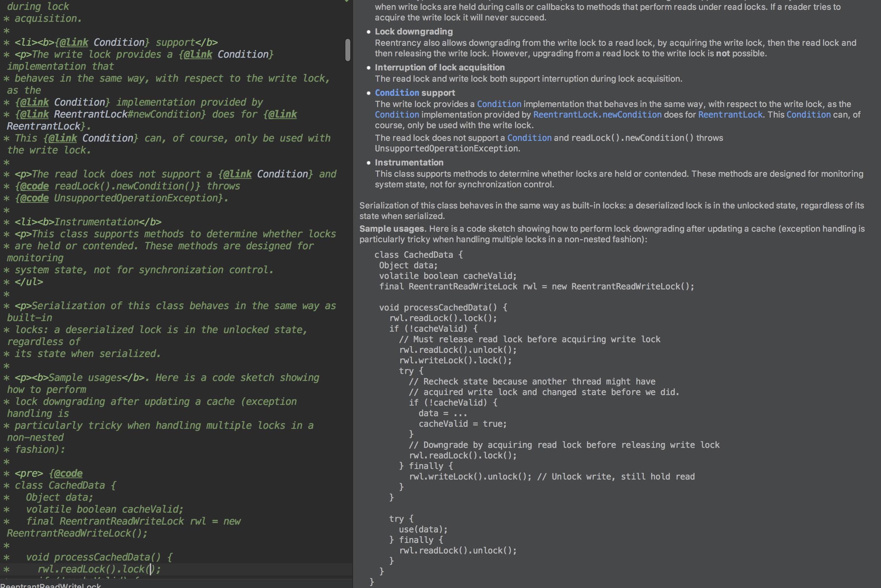Select ReentrantReadWriteLock breadcrumb at editor bottom
881x588 pixels.
(x=51, y=586)
